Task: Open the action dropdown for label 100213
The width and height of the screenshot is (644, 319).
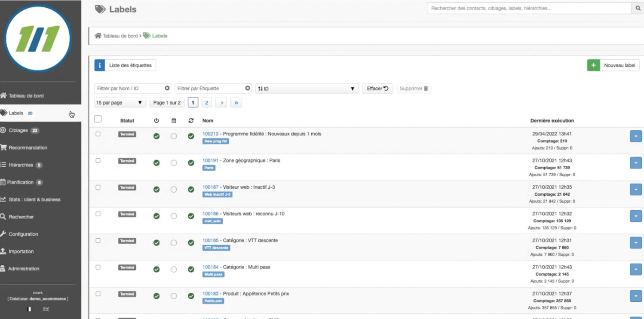Action: tap(636, 136)
